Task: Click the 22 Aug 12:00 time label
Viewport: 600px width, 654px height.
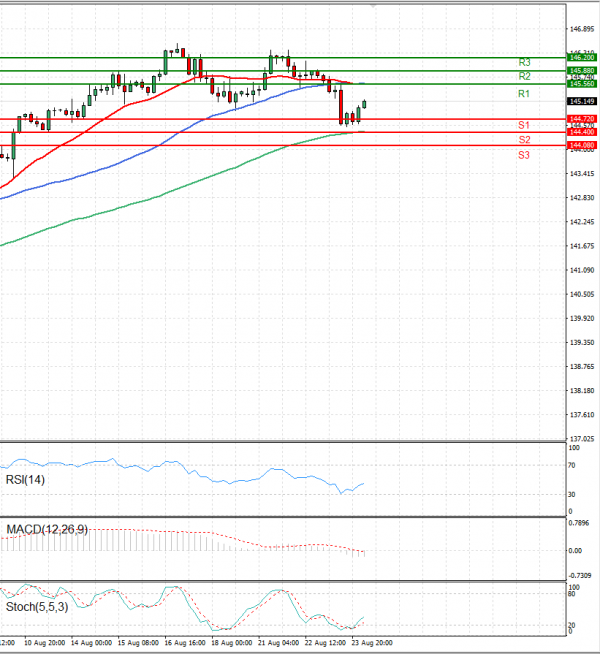Action: [325, 643]
